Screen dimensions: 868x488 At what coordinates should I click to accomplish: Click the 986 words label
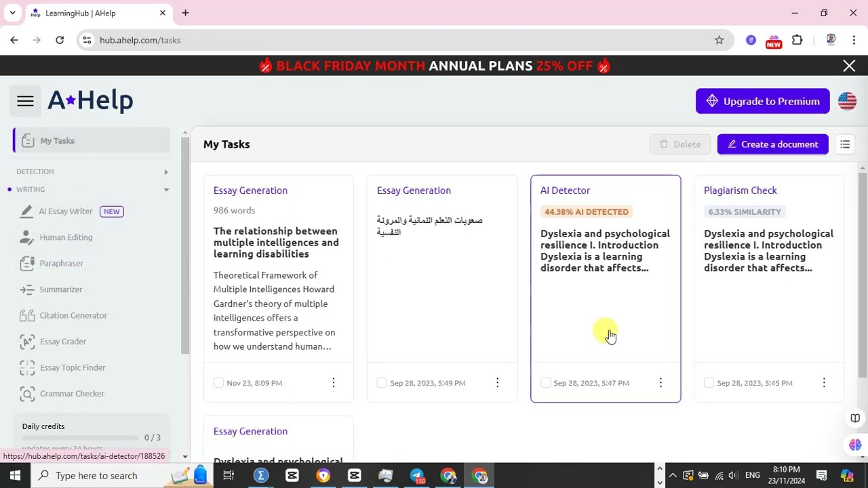pyautogui.click(x=234, y=211)
